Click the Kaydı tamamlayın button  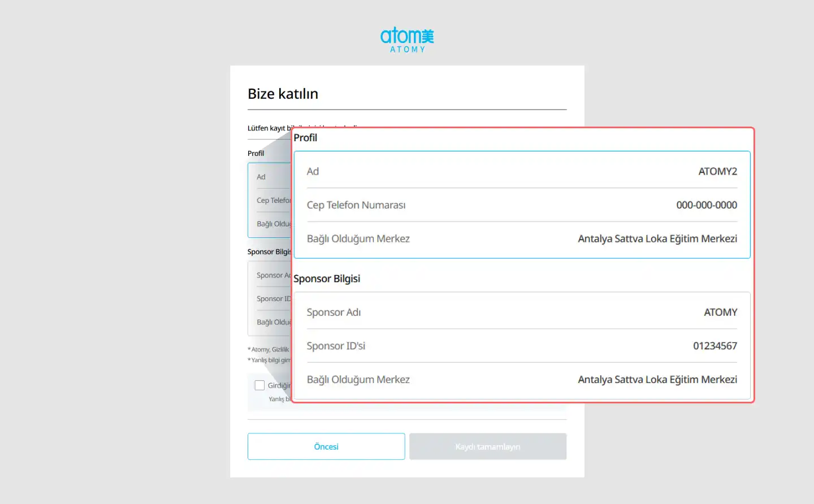coord(487,446)
